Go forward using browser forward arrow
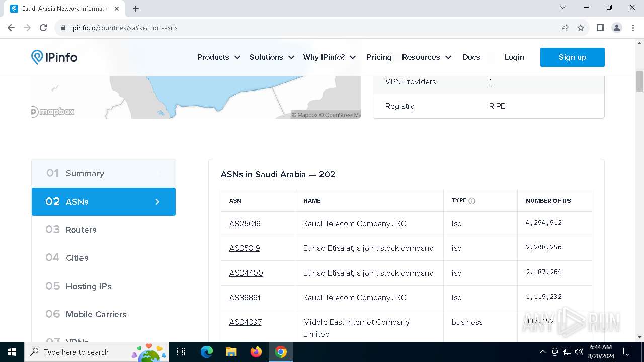 (x=27, y=28)
